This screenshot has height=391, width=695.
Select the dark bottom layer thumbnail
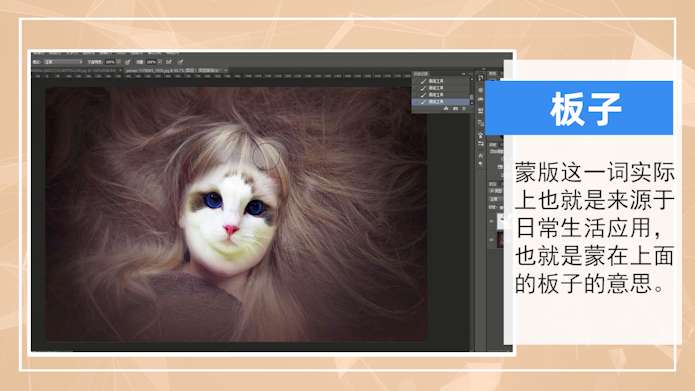tap(500, 240)
